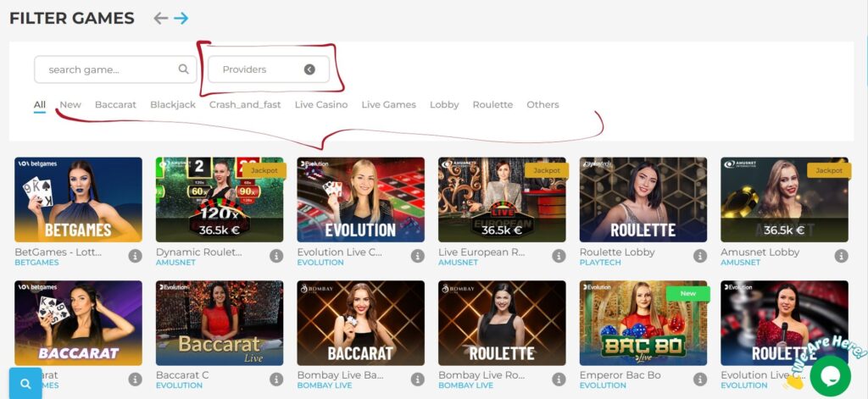Switch to the New category tab
This screenshot has height=399, width=868.
70,104
